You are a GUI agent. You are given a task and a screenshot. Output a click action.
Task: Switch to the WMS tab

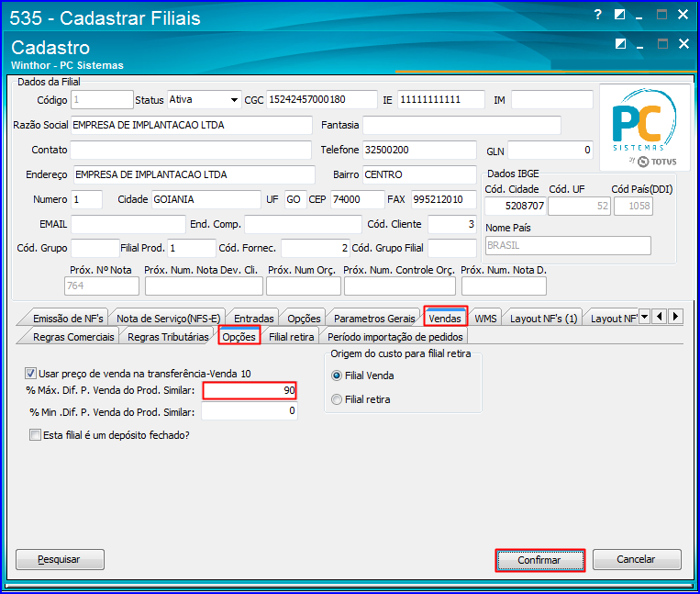click(x=485, y=319)
